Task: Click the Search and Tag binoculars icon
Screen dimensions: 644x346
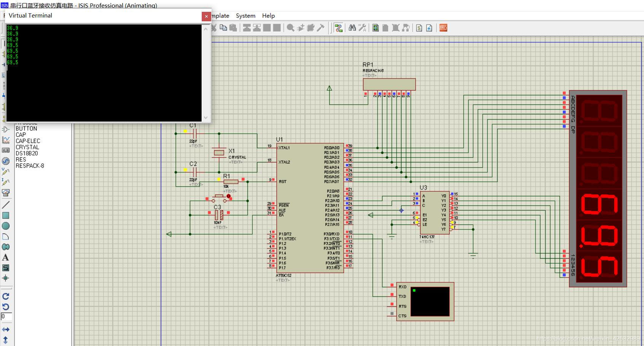Action: tap(352, 28)
